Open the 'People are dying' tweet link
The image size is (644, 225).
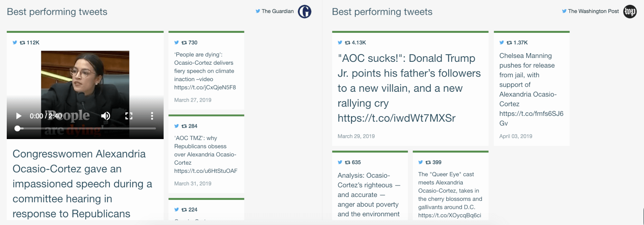click(x=205, y=87)
